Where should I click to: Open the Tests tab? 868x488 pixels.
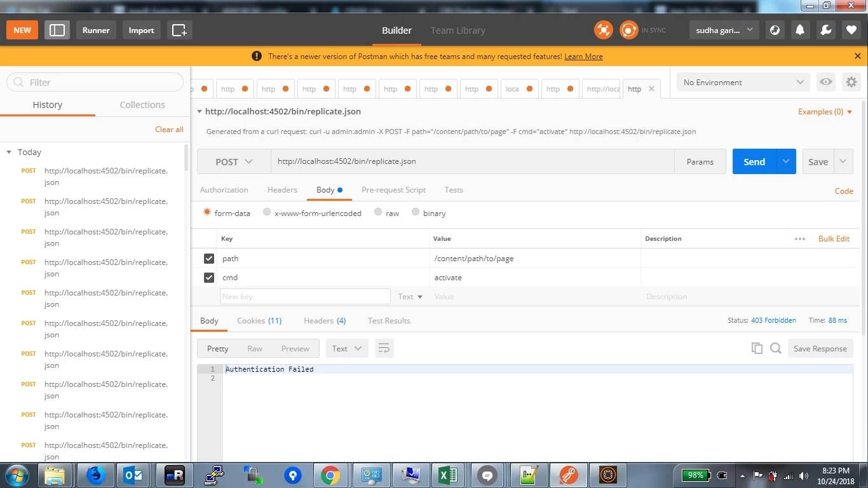[454, 190]
